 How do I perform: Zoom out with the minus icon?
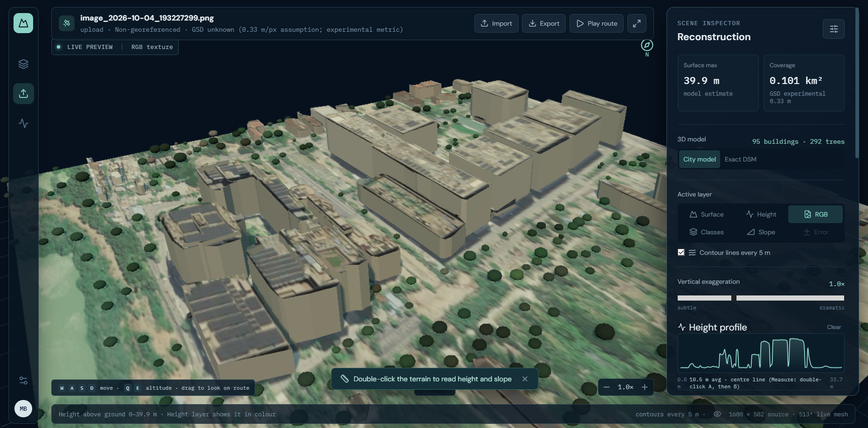click(606, 387)
